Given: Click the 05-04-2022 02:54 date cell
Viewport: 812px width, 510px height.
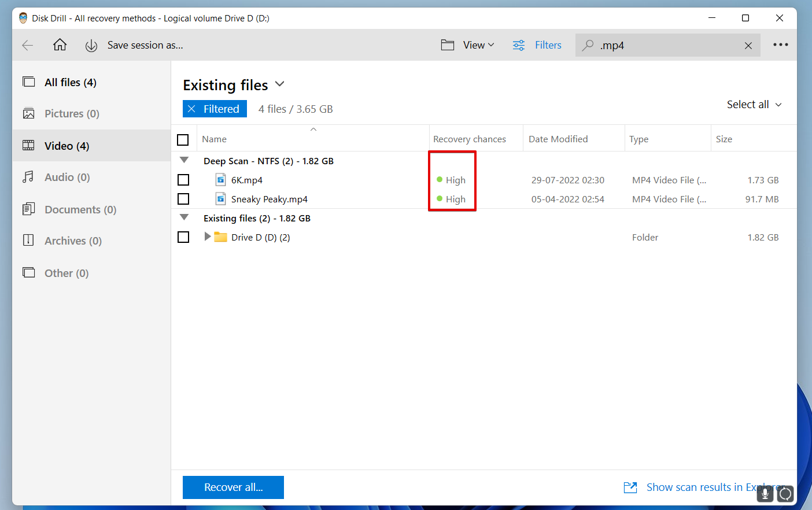Looking at the screenshot, I should click(x=568, y=199).
